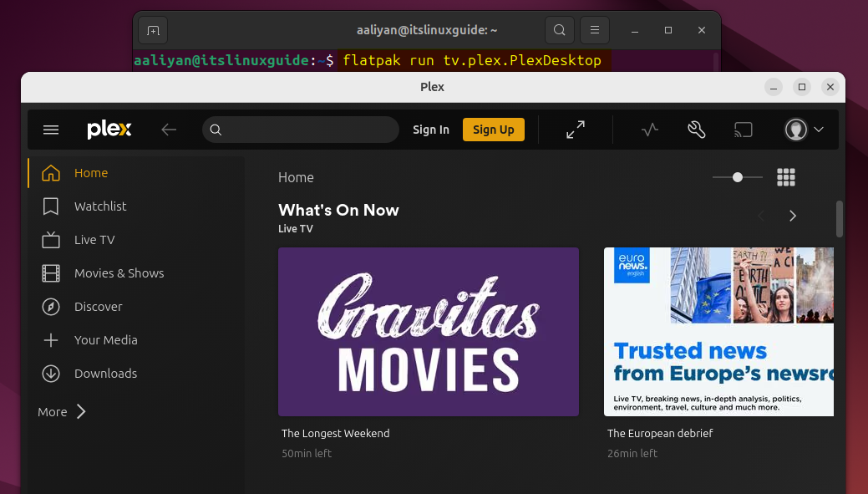Click the Plex logo
Screen dimensions: 868x494
109,130
